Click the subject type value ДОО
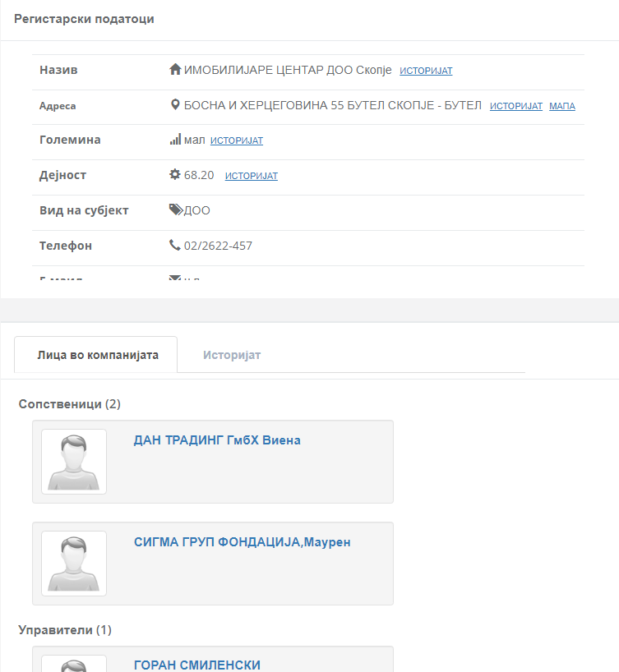The width and height of the screenshot is (619, 672). pos(197,210)
